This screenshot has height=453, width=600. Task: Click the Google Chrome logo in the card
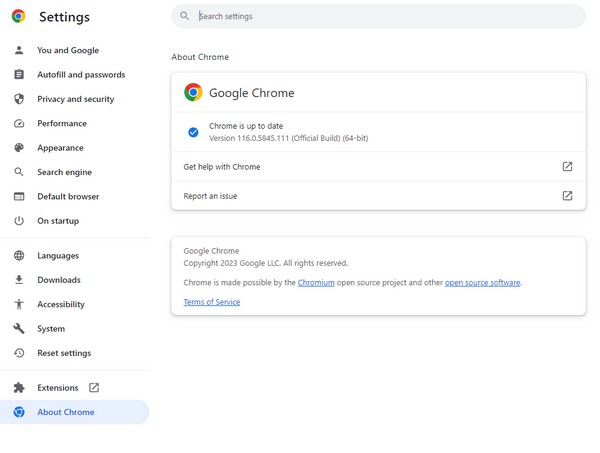pyautogui.click(x=193, y=92)
